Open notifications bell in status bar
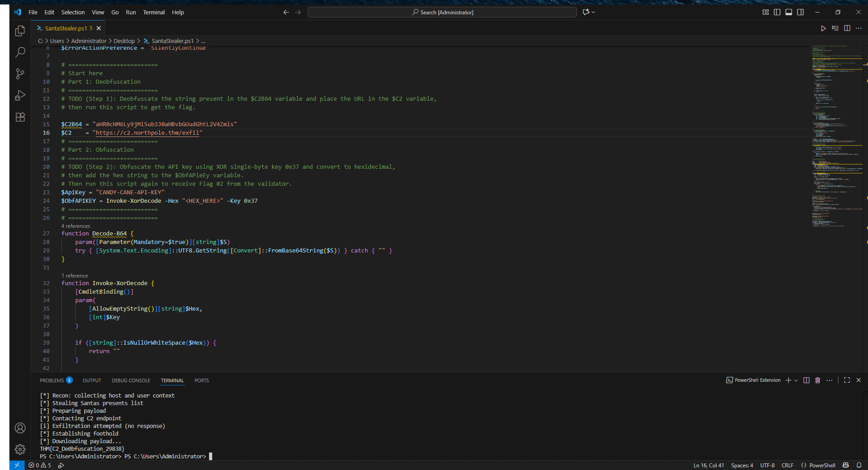 pos(859,465)
